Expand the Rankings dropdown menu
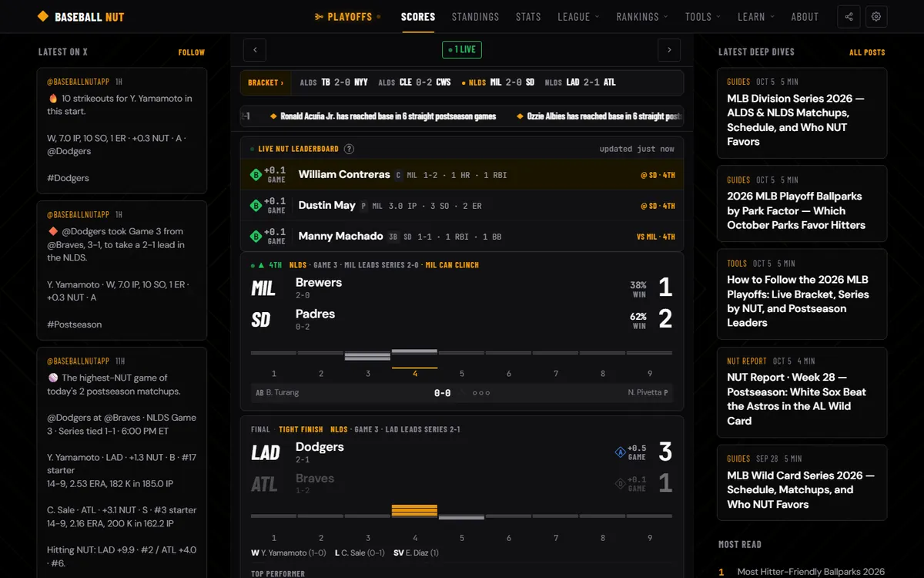The height and width of the screenshot is (578, 924). click(x=642, y=17)
